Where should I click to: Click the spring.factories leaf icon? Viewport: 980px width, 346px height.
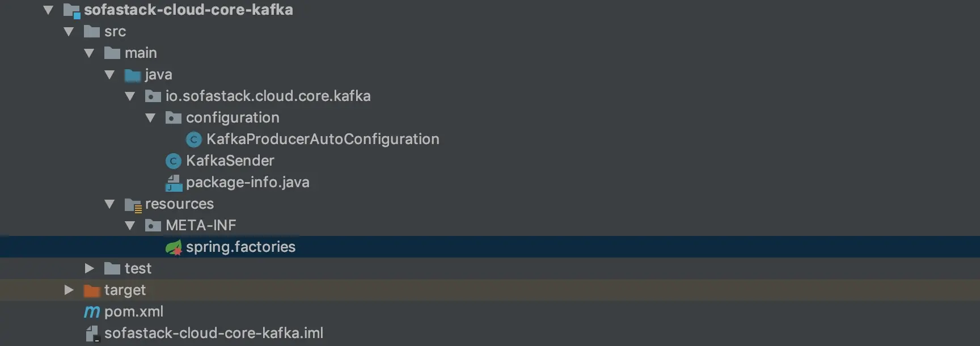[174, 247]
